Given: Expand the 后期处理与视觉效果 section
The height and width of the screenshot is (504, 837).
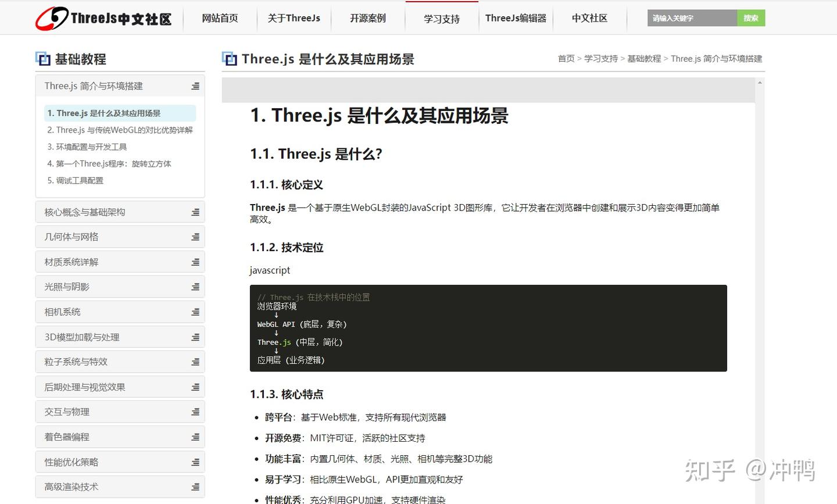Looking at the screenshot, I should (x=120, y=387).
